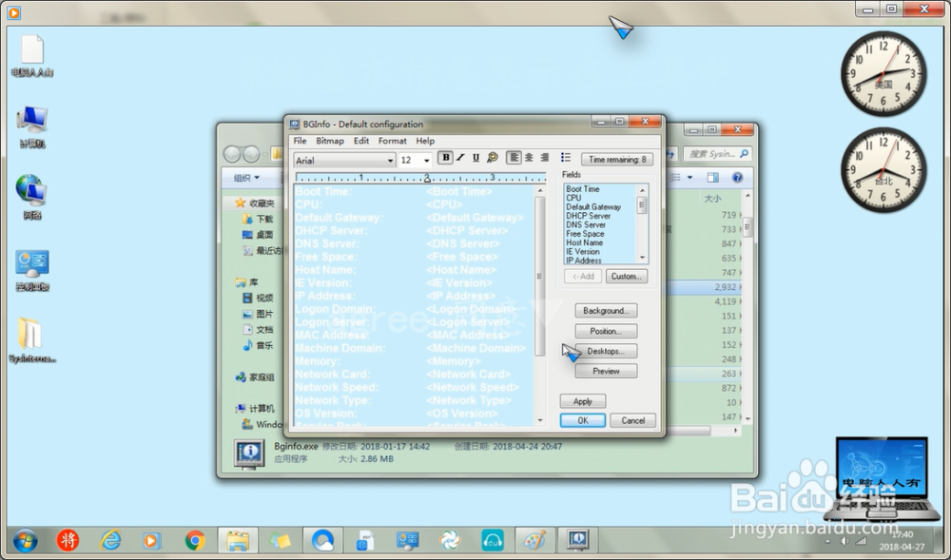
Task: Switch to the BGInfo taskbar icon
Action: point(578,541)
